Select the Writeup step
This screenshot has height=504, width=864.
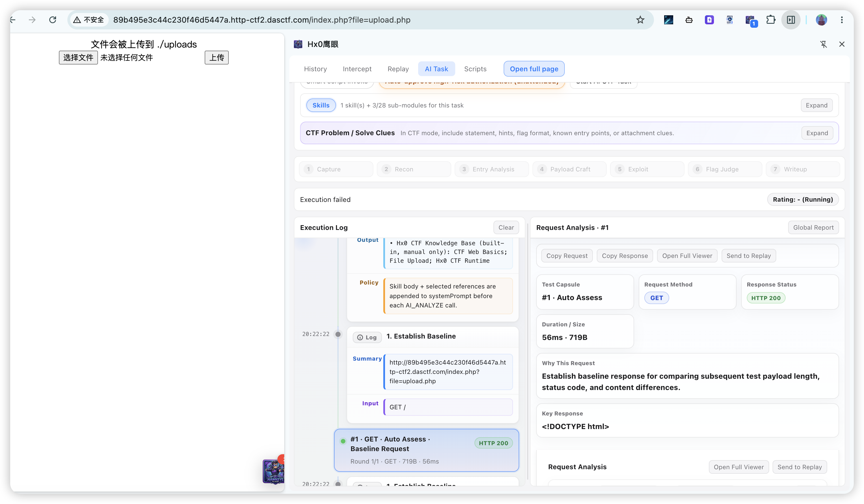click(803, 169)
